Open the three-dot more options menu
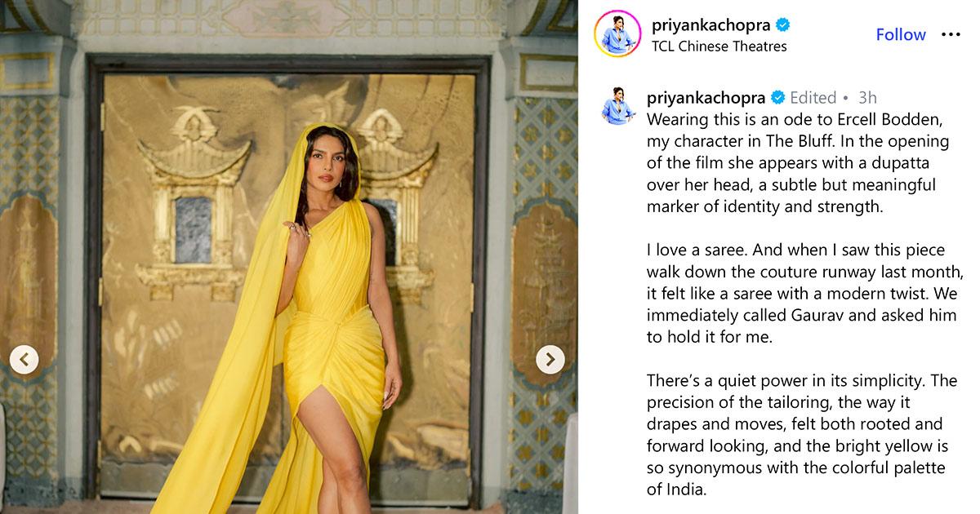Image resolution: width=980 pixels, height=514 pixels. [x=950, y=34]
